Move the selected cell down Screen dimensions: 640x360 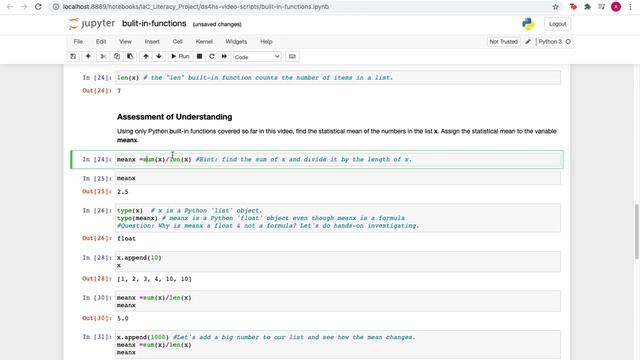pos(159,56)
